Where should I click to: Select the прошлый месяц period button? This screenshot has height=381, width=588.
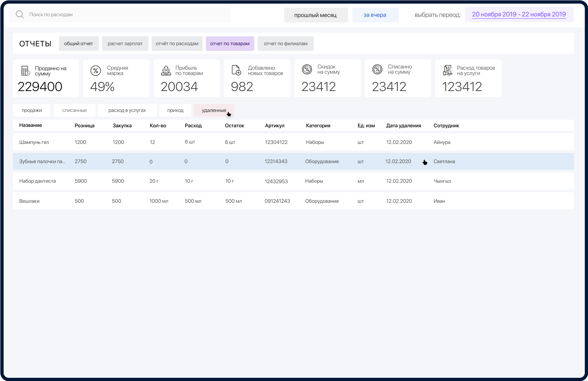[316, 15]
